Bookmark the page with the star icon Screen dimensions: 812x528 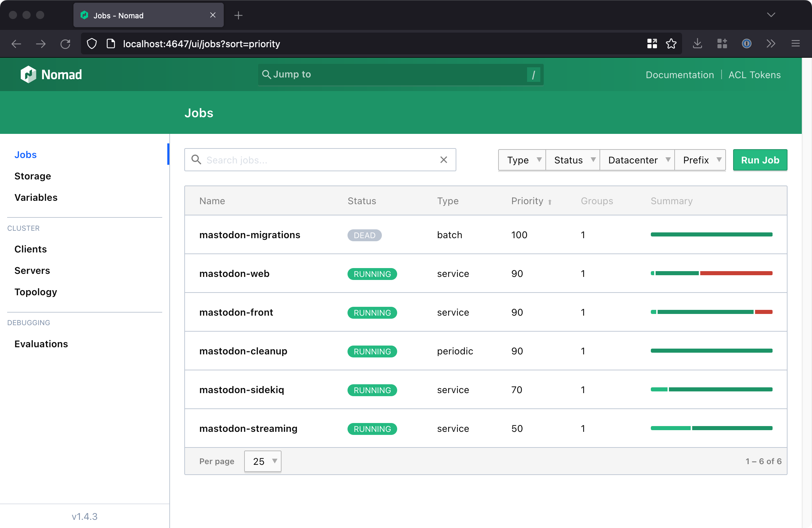coord(671,43)
